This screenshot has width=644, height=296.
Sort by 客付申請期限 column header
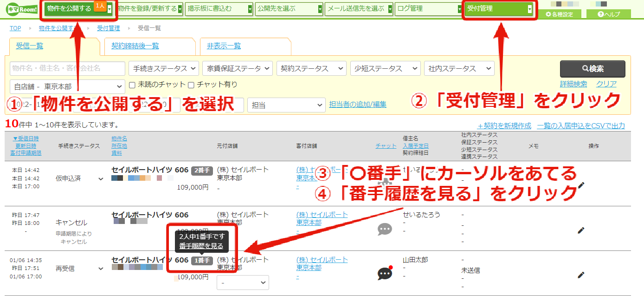[x=26, y=153]
